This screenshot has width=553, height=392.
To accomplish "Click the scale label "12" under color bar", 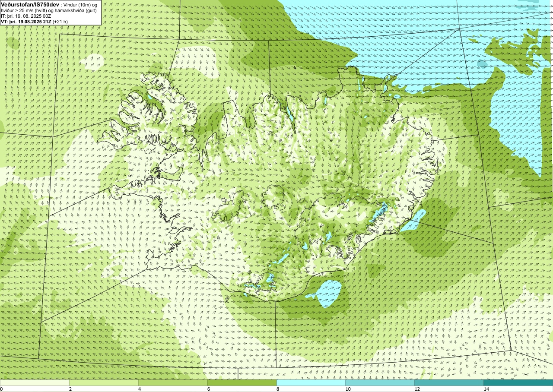I will [x=417, y=389].
